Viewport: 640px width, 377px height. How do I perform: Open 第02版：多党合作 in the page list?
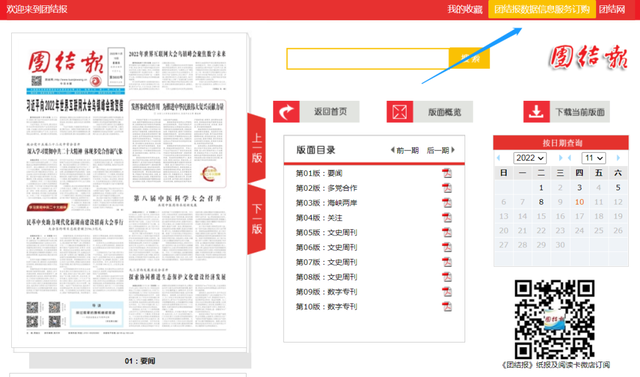point(326,188)
